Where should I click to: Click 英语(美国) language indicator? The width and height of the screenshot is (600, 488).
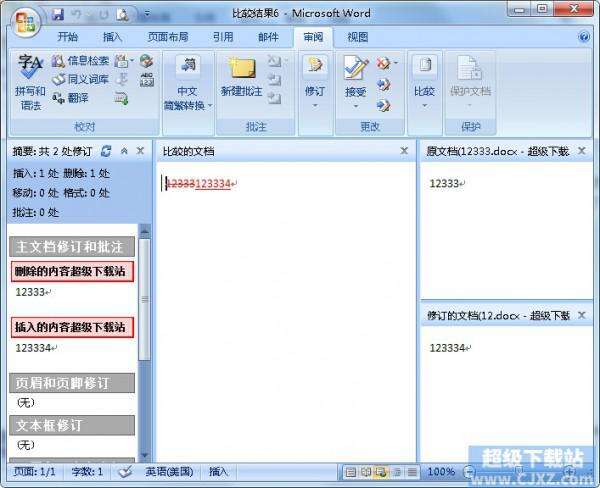coord(169,472)
